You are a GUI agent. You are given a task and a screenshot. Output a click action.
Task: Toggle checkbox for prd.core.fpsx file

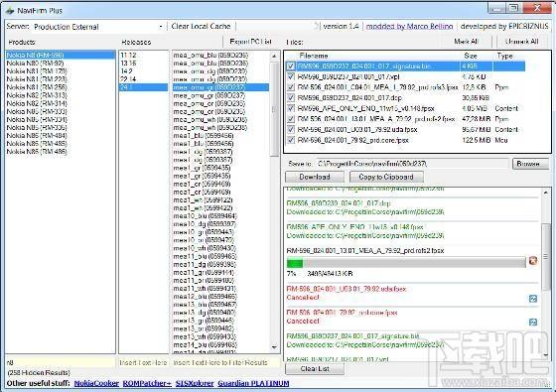point(291,140)
